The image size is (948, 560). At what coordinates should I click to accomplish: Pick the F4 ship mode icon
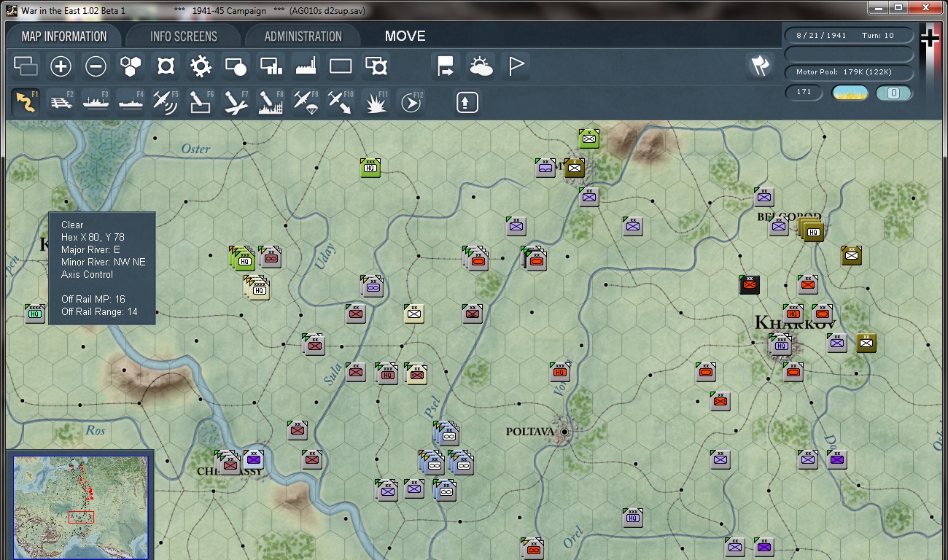(131, 102)
